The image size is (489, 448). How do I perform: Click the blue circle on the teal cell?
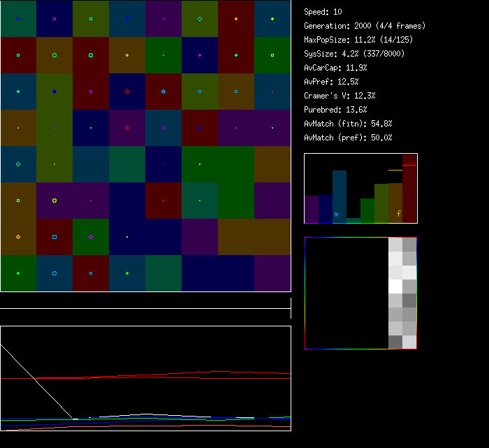[54, 273]
